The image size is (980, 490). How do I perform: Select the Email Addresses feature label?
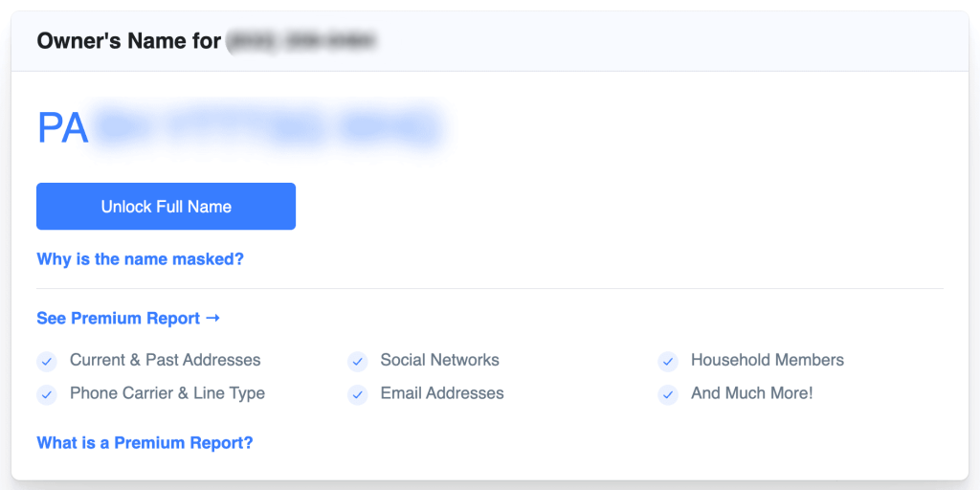point(442,393)
